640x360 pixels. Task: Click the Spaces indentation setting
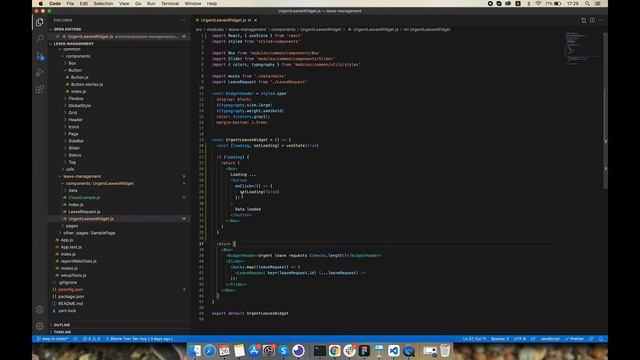click(x=500, y=339)
